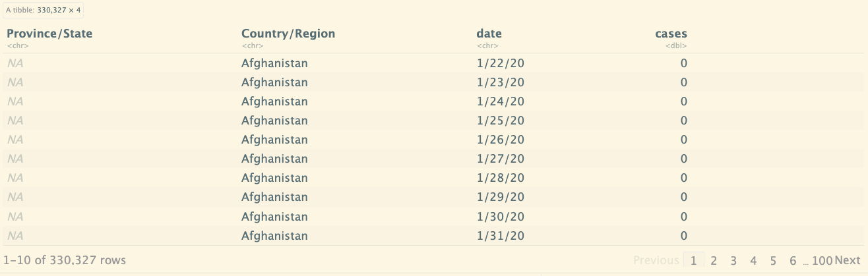Jump to page 5 of rows
Viewport: 868px width, 276px height.
point(773,260)
